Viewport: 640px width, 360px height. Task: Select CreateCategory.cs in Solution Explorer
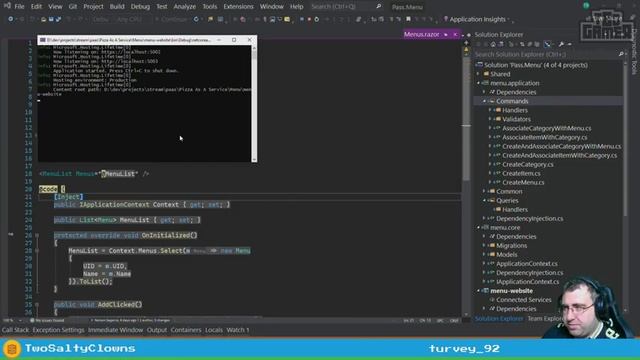528,164
